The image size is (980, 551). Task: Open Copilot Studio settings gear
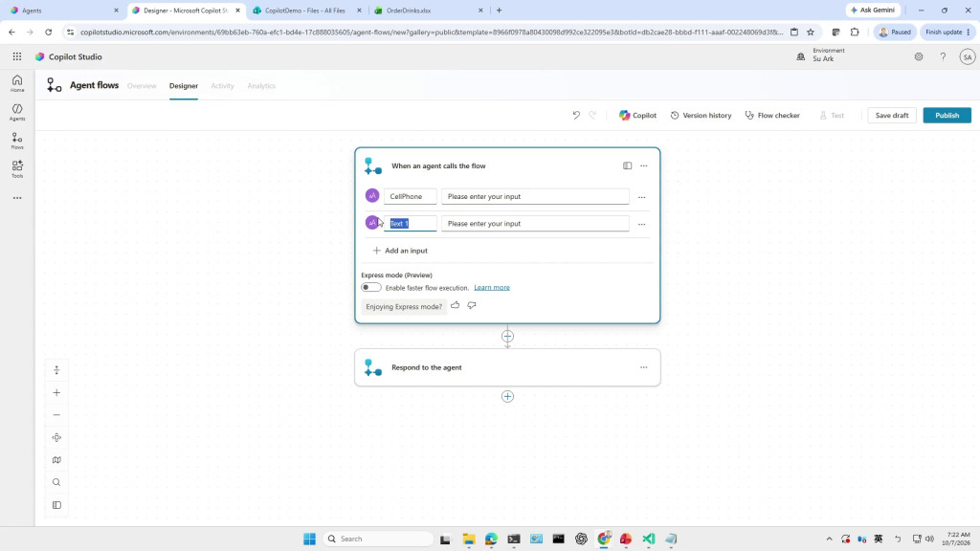pos(918,56)
